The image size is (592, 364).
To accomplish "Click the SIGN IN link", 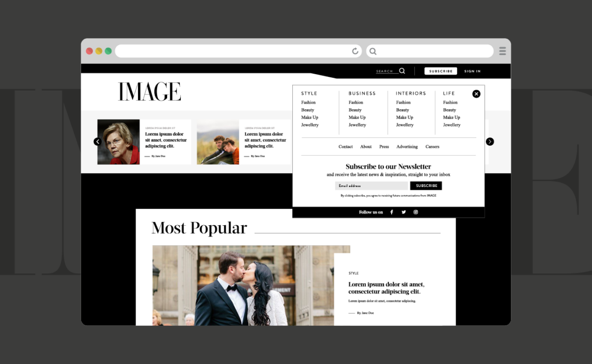I will [x=472, y=71].
